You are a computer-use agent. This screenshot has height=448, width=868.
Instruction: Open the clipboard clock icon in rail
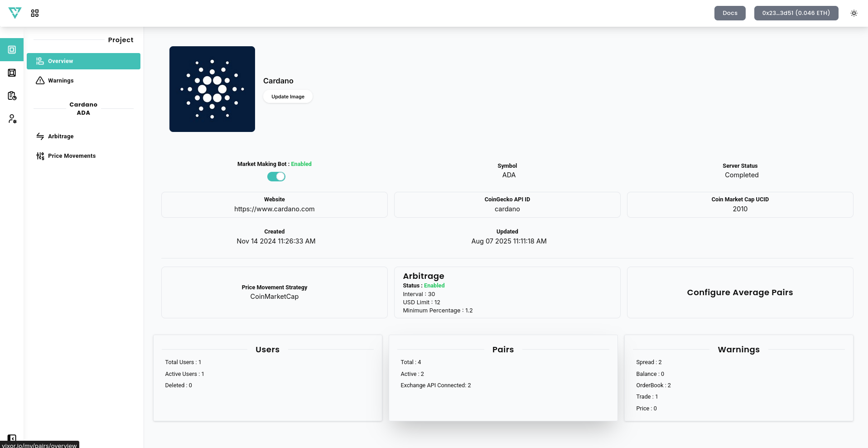pyautogui.click(x=12, y=96)
